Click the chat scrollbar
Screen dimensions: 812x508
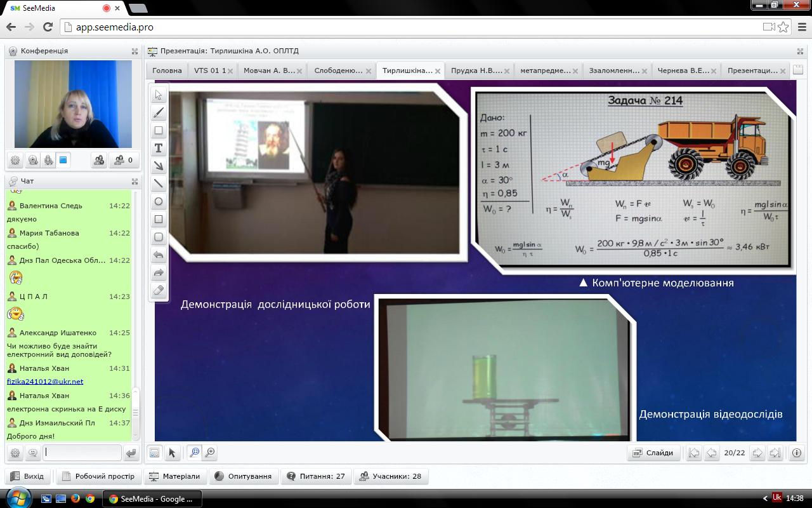point(135,411)
